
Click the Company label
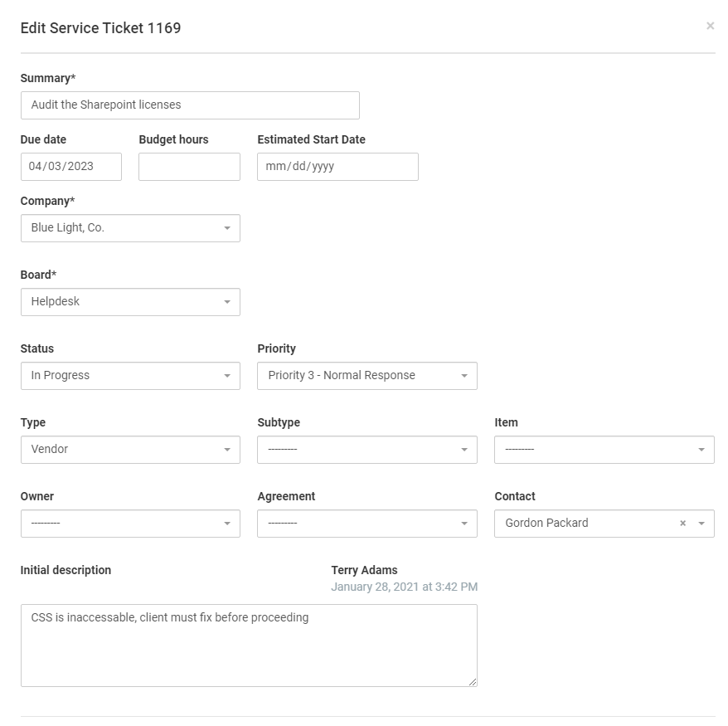coord(47,201)
